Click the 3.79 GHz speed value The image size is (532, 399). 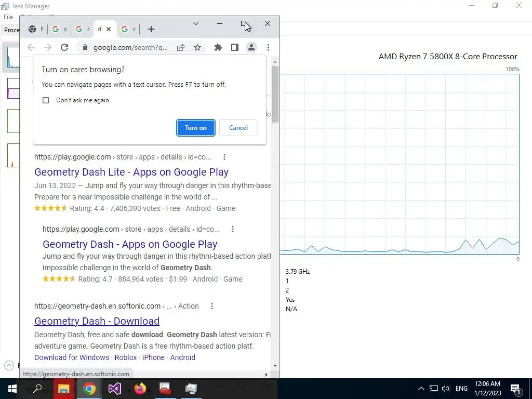pyautogui.click(x=298, y=272)
